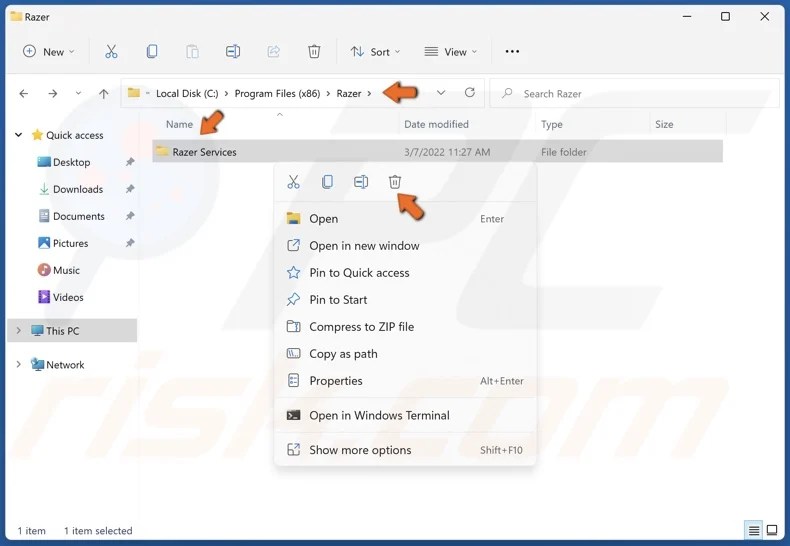790x546 pixels.
Task: Click the Copy icon in the context menu
Action: click(x=327, y=182)
